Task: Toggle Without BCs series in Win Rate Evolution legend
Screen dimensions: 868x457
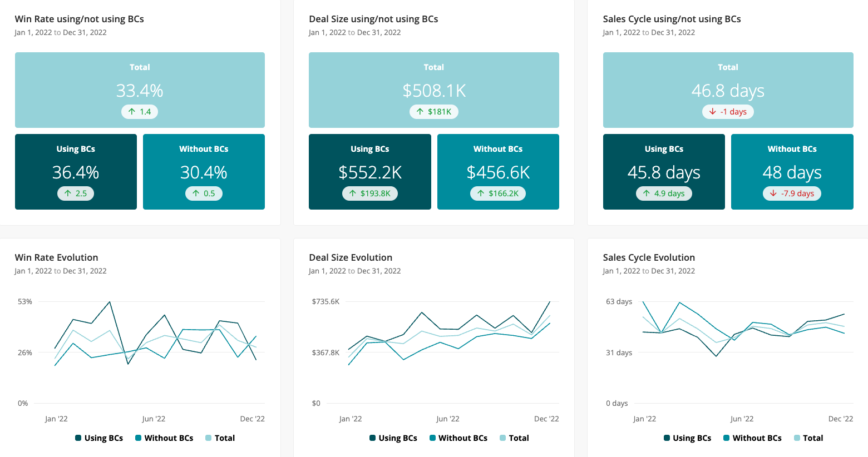Action: pyautogui.click(x=164, y=438)
